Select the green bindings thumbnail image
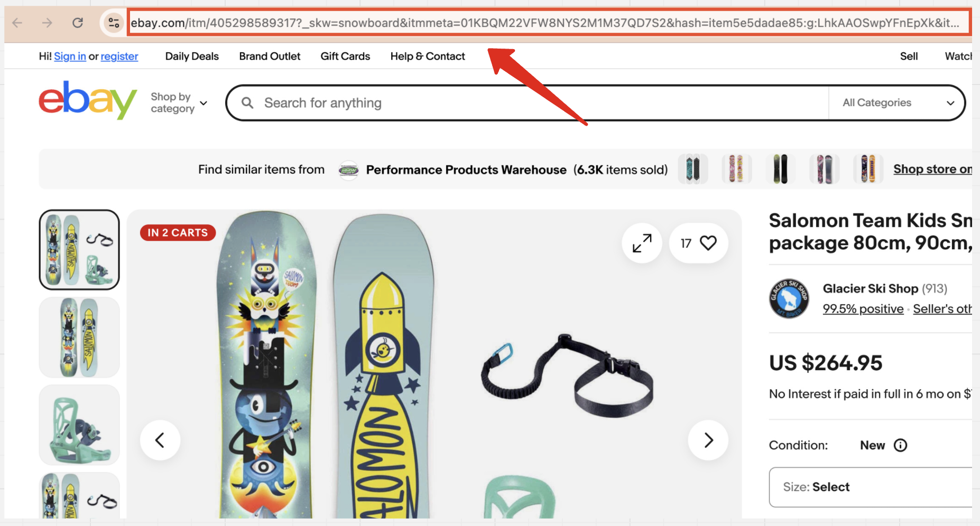Screen dimensions: 980x526 point(79,425)
